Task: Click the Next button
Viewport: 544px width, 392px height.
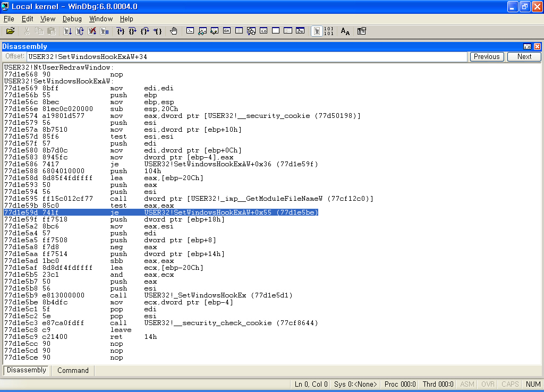Action: 524,56
